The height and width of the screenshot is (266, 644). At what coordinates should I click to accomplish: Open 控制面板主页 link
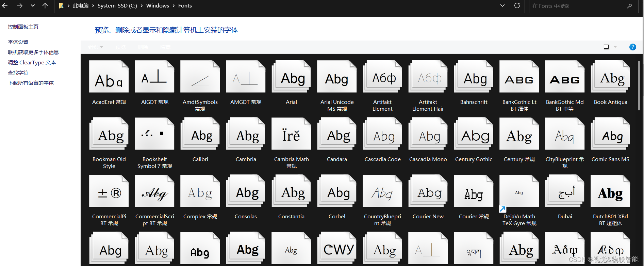(23, 27)
